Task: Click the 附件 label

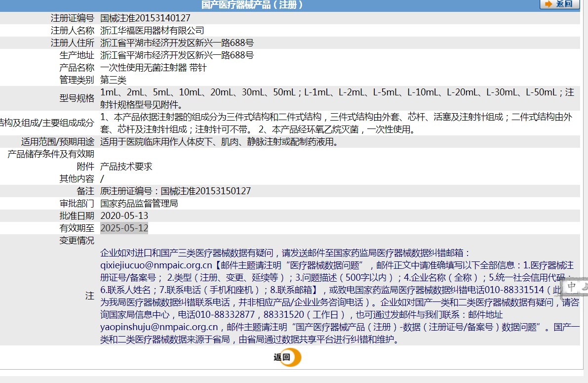Action: click(85, 167)
